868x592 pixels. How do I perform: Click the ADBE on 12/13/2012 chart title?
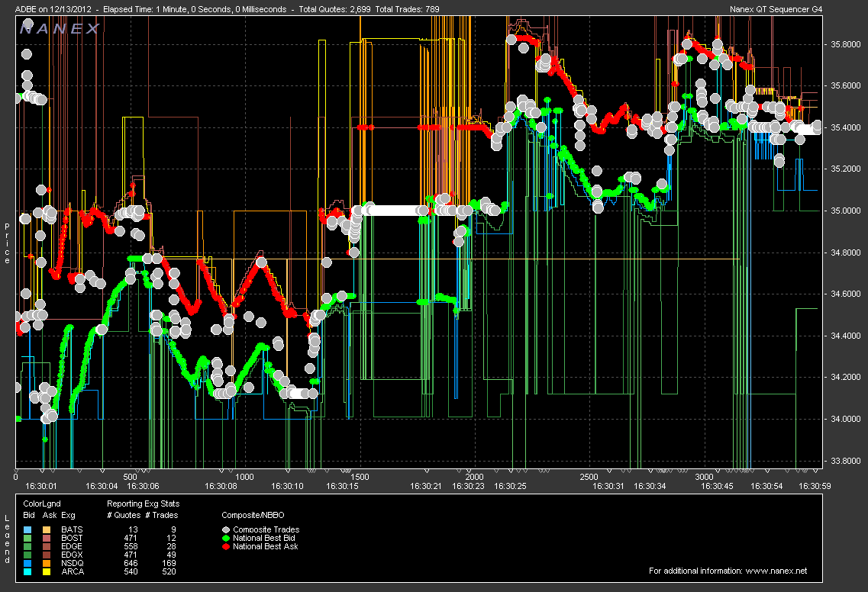coord(55,9)
